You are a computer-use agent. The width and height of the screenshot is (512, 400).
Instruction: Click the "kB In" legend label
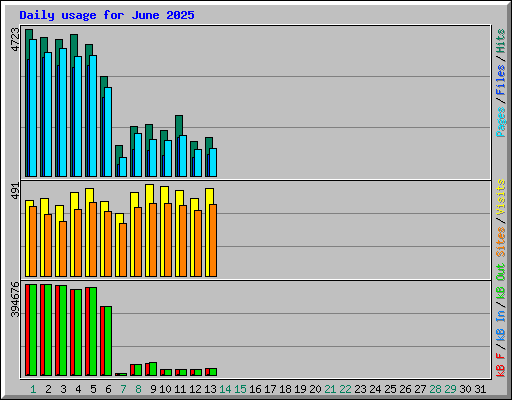point(501,325)
